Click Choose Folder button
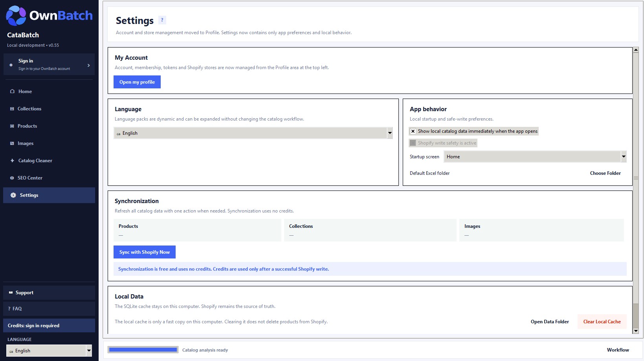The image size is (644, 361). coord(605,173)
